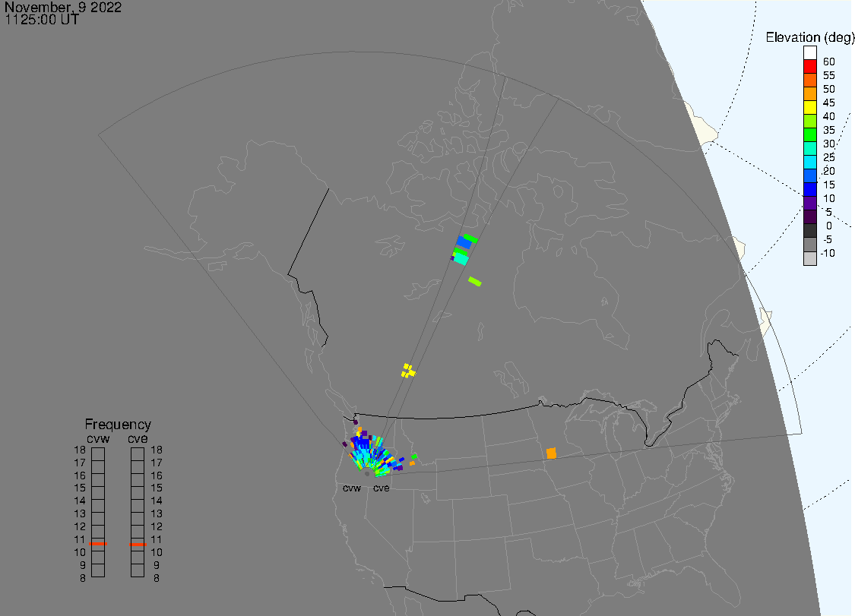855x616 pixels.
Task: Click the "Elevation (deg)" legend title
Action: pos(809,37)
